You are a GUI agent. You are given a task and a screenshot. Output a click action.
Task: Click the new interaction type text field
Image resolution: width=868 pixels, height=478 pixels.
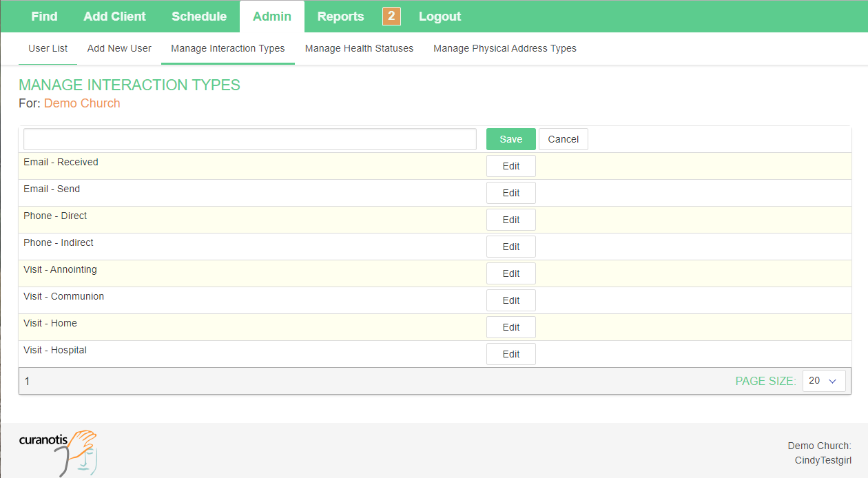tap(249, 139)
